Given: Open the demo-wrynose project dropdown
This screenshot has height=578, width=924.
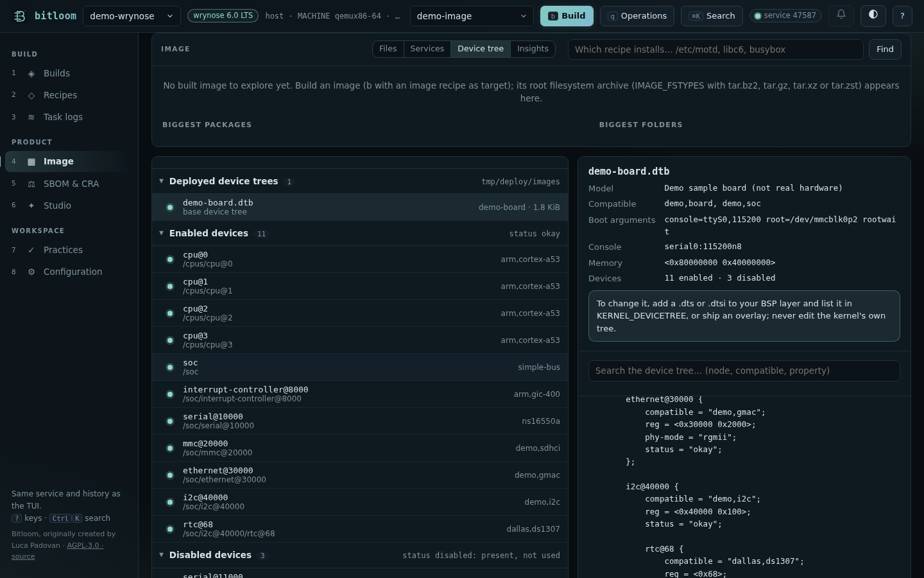Looking at the screenshot, I should 132,16.
